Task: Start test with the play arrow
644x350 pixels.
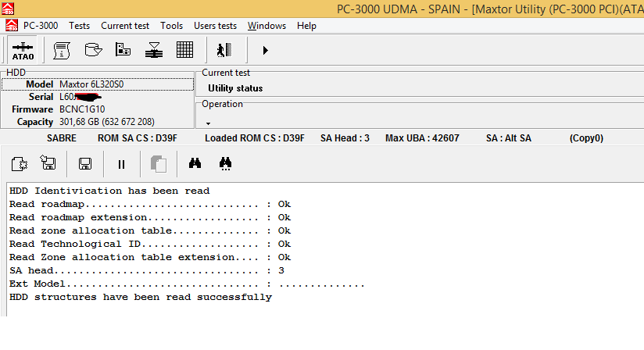Action: pos(265,51)
